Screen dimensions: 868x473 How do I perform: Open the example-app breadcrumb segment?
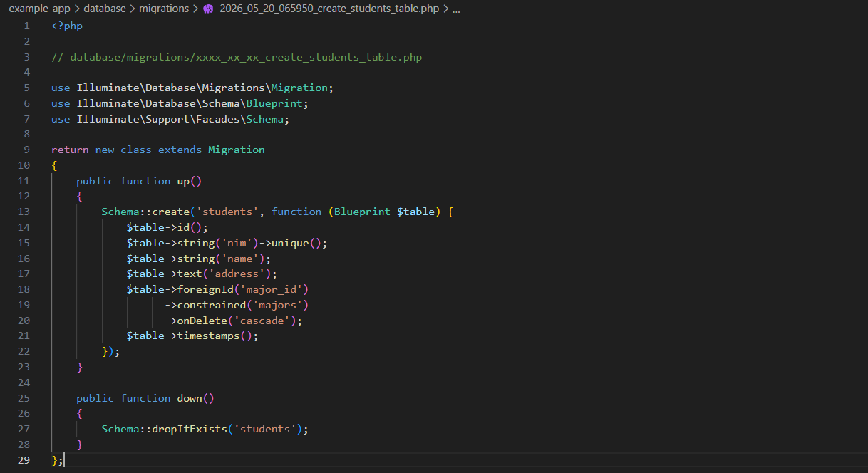[39, 9]
